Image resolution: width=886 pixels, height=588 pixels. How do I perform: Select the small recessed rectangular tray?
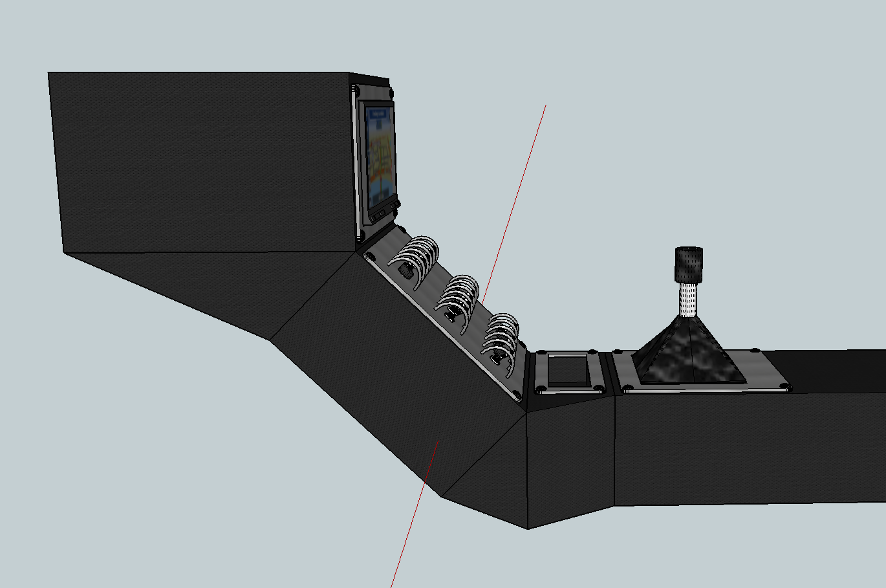[x=567, y=371]
